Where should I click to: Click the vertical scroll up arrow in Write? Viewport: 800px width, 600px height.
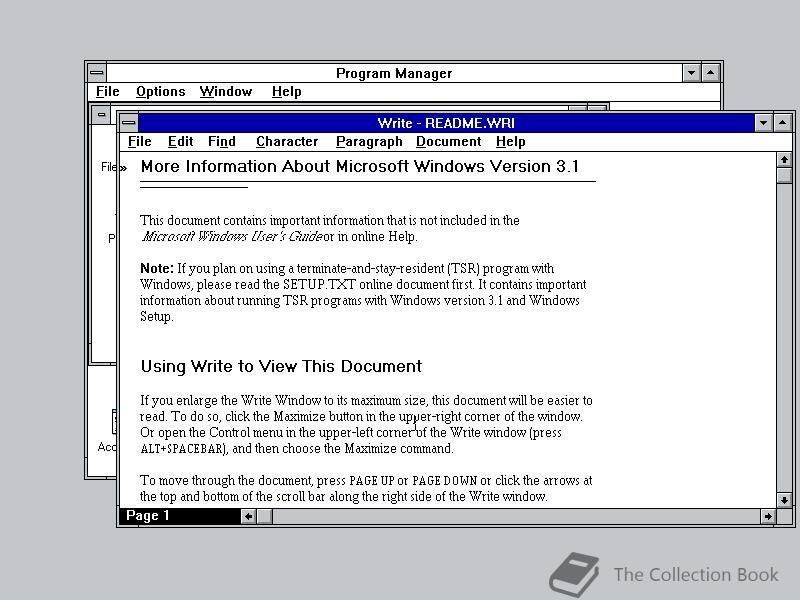(784, 160)
